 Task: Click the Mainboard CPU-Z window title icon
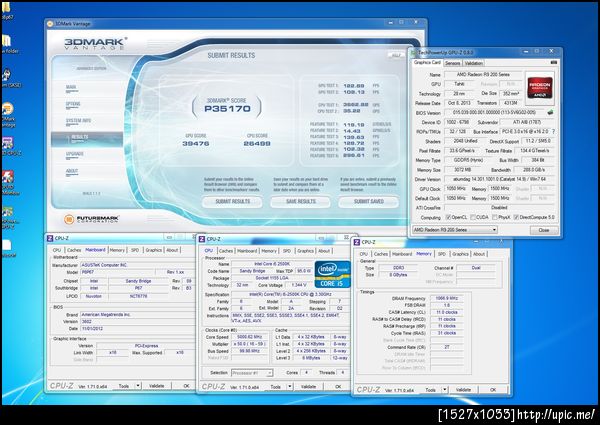pyautogui.click(x=50, y=238)
